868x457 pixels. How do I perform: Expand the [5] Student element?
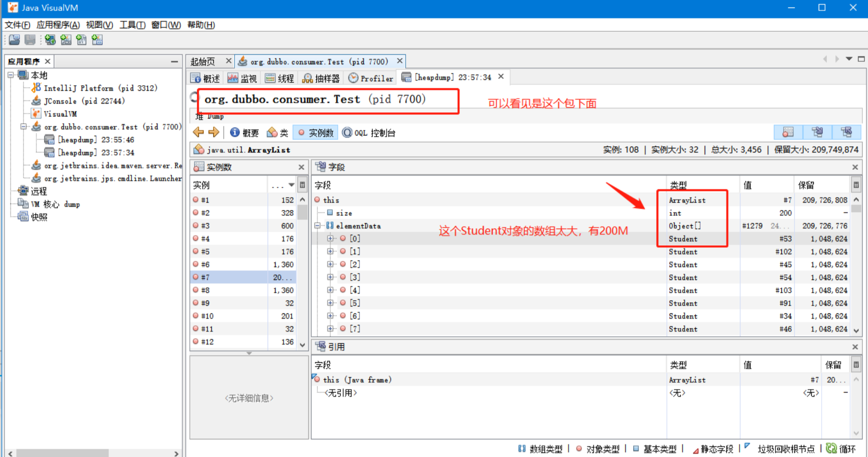(x=330, y=303)
